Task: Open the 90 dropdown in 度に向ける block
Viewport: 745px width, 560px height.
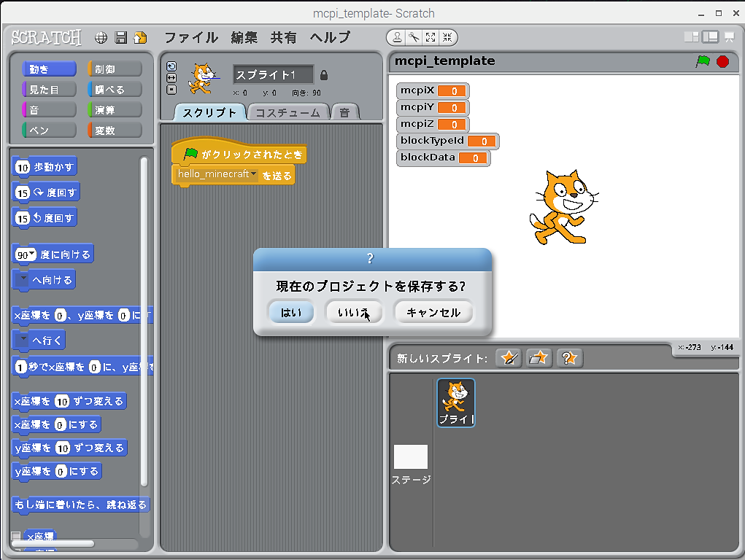Action: coord(31,254)
